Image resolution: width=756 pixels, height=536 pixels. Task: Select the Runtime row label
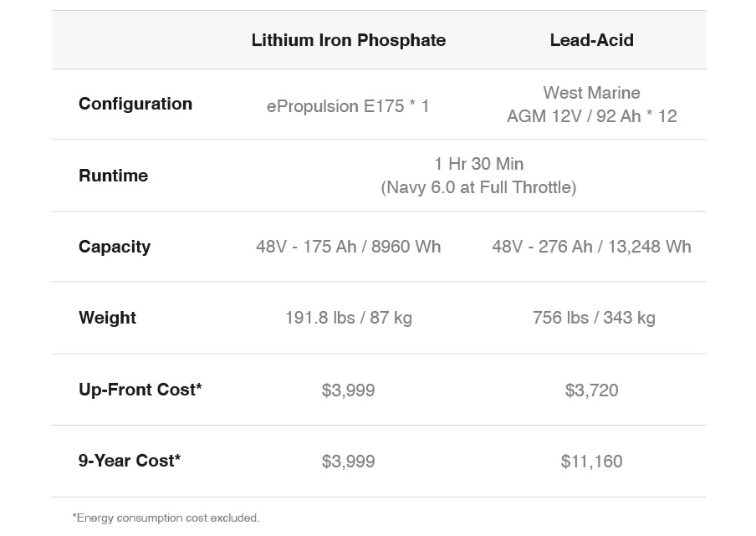(x=113, y=176)
